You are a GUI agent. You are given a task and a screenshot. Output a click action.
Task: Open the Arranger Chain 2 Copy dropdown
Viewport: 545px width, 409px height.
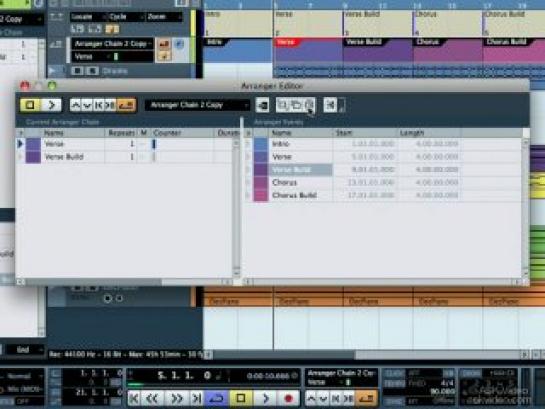(x=197, y=105)
